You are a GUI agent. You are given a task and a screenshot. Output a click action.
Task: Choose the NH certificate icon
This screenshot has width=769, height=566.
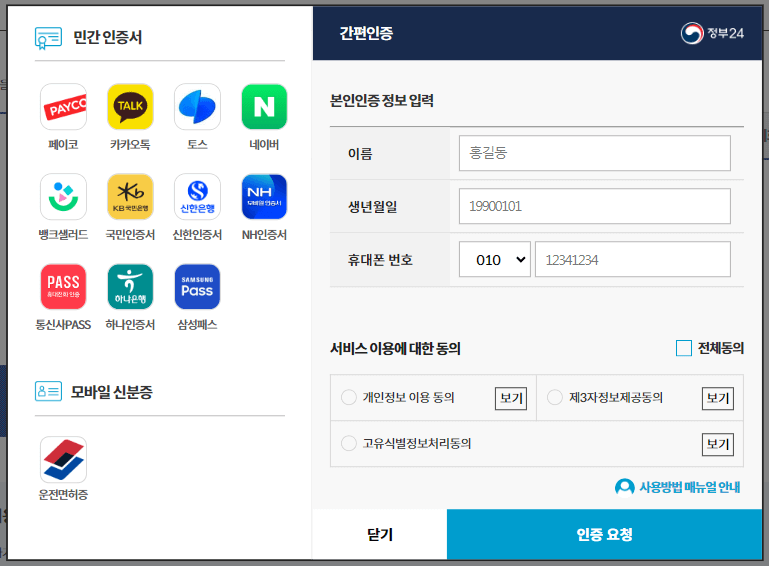pos(264,197)
